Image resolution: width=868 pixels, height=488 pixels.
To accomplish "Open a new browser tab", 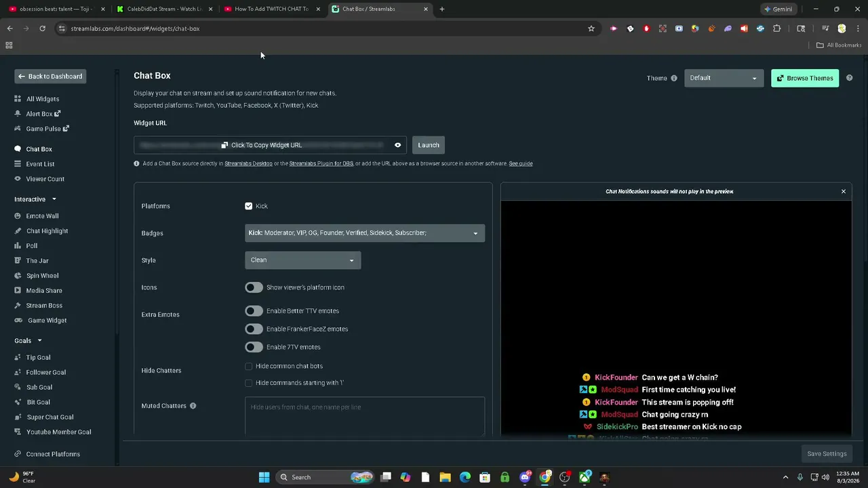I will tap(442, 9).
